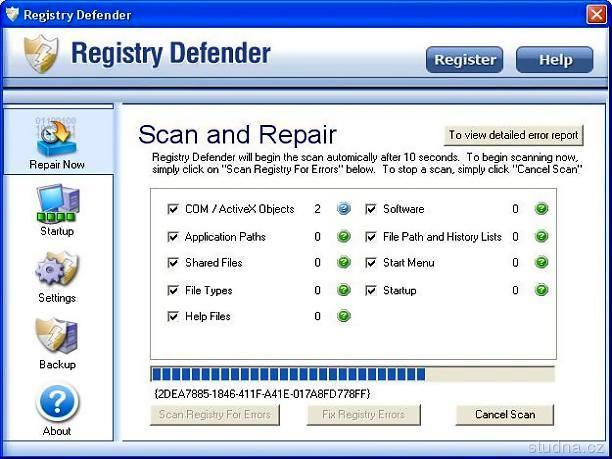
Task: Uncheck the COM / ActiveX Objects checkbox
Action: click(x=173, y=209)
